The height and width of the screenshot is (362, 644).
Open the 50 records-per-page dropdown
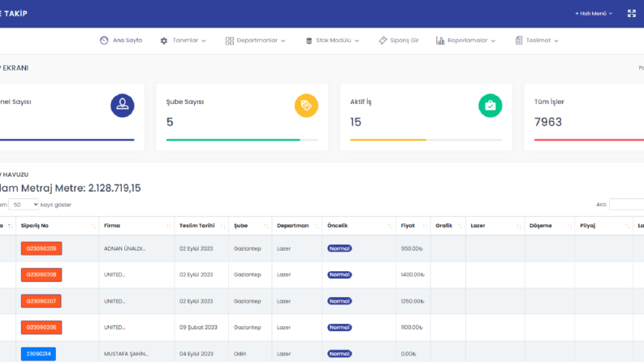pos(24,205)
